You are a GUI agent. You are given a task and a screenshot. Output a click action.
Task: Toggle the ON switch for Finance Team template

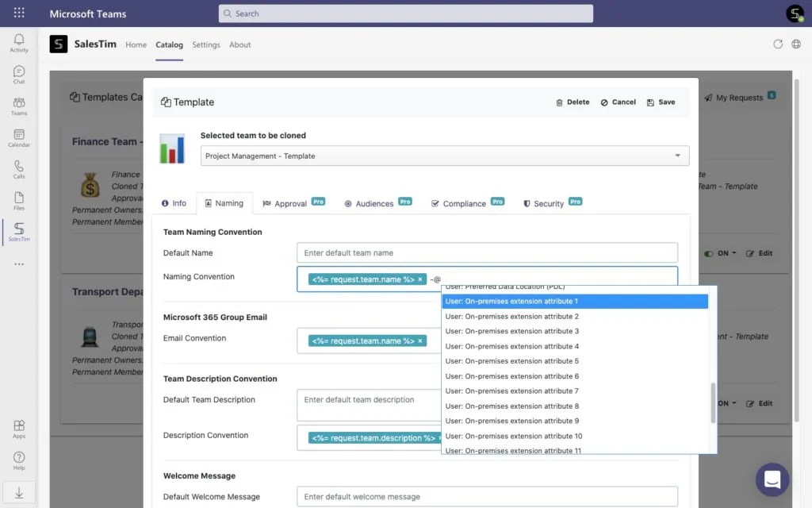coord(708,253)
